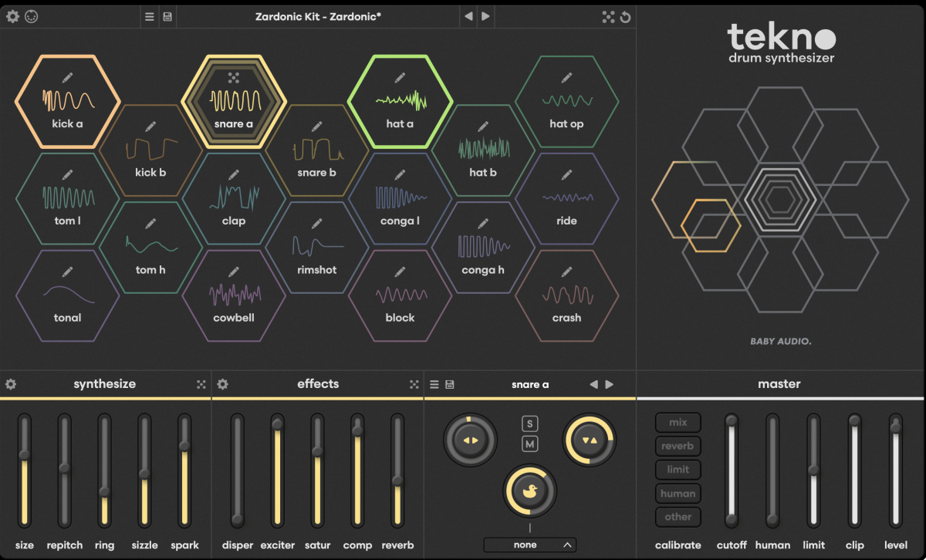Image resolution: width=926 pixels, height=560 pixels.
Task: Select previous snare a sound preset
Action: coord(593,384)
